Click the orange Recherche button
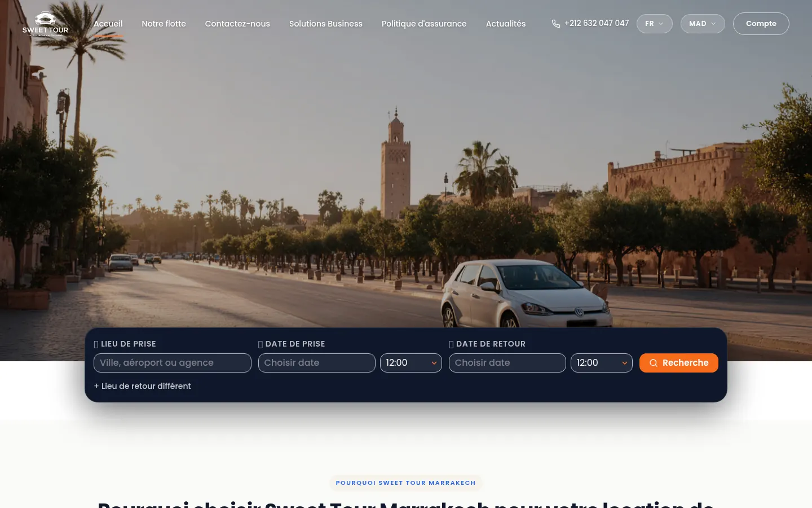The width and height of the screenshot is (812, 508). click(x=679, y=363)
